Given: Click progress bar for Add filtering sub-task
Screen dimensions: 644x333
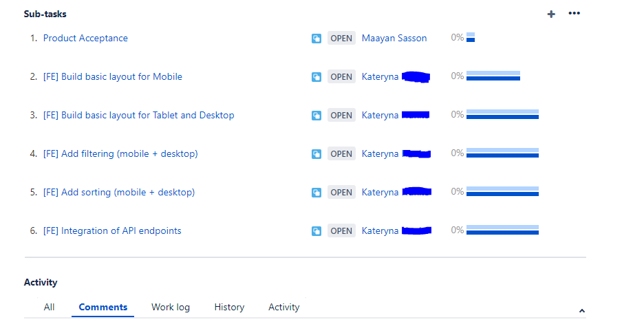Looking at the screenshot, I should point(503,153).
